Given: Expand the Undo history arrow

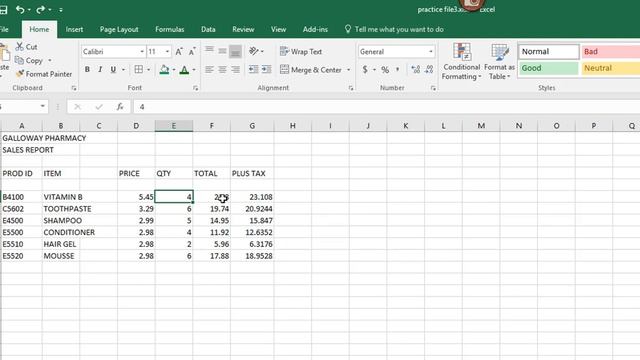Looking at the screenshot, I should click(29, 9).
